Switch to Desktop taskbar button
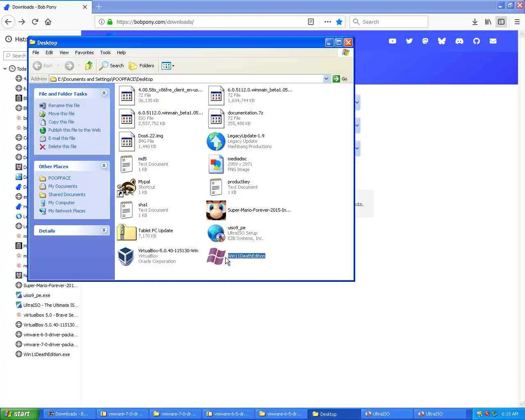 334,414
